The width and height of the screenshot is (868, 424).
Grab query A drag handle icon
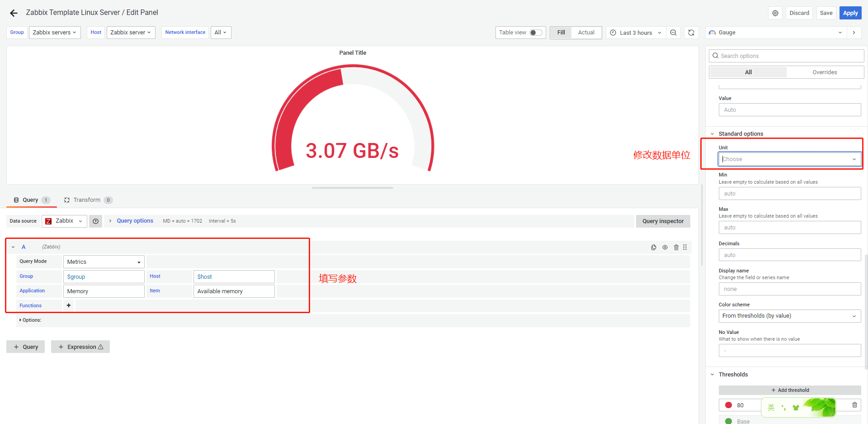[685, 247]
